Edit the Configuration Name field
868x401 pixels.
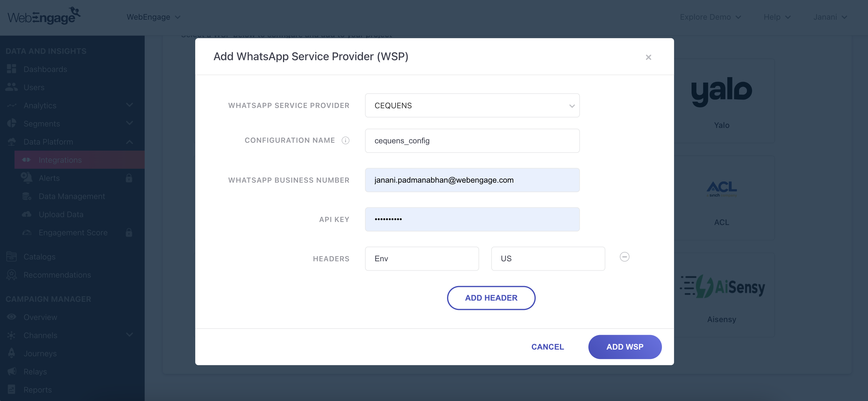pyautogui.click(x=472, y=141)
